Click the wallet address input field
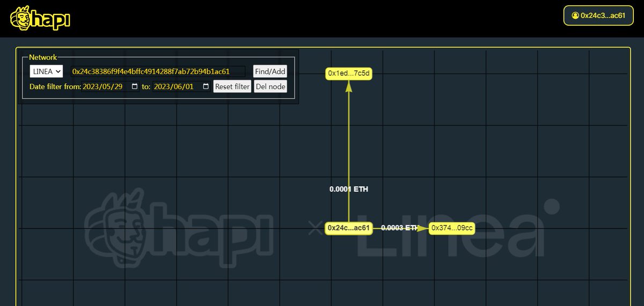The width and height of the screenshot is (644, 306). pos(158,71)
